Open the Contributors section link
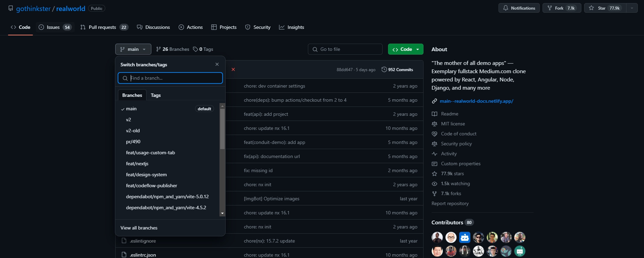644x258 pixels. tap(452, 222)
